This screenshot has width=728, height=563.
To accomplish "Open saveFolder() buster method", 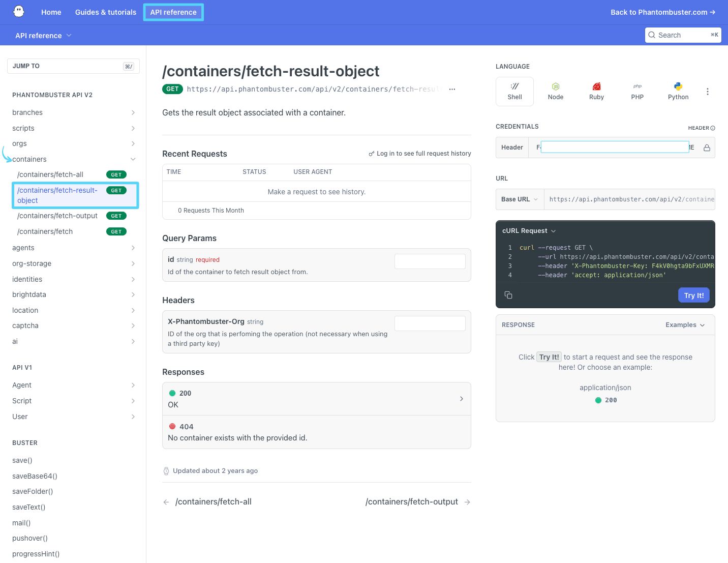I will coord(33,491).
